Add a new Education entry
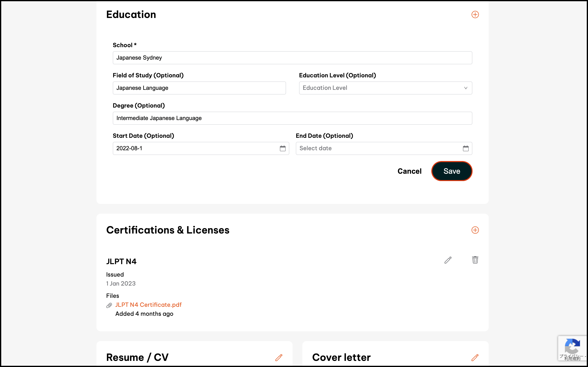 click(x=475, y=14)
